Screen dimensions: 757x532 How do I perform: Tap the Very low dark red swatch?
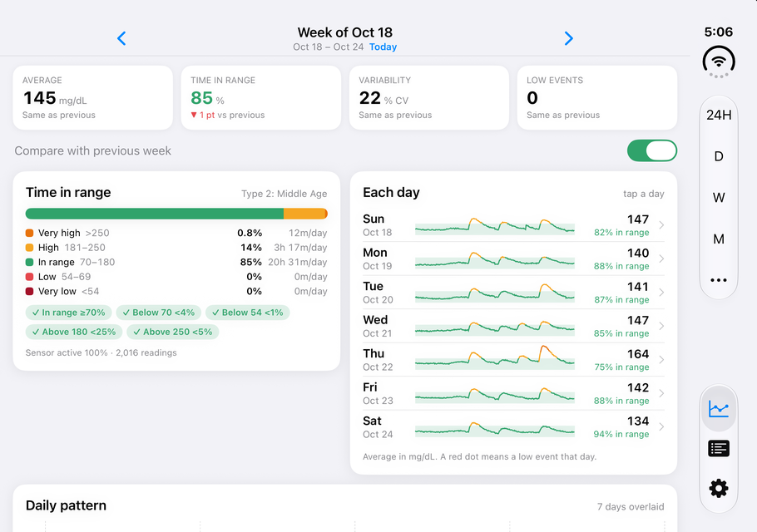tap(29, 291)
